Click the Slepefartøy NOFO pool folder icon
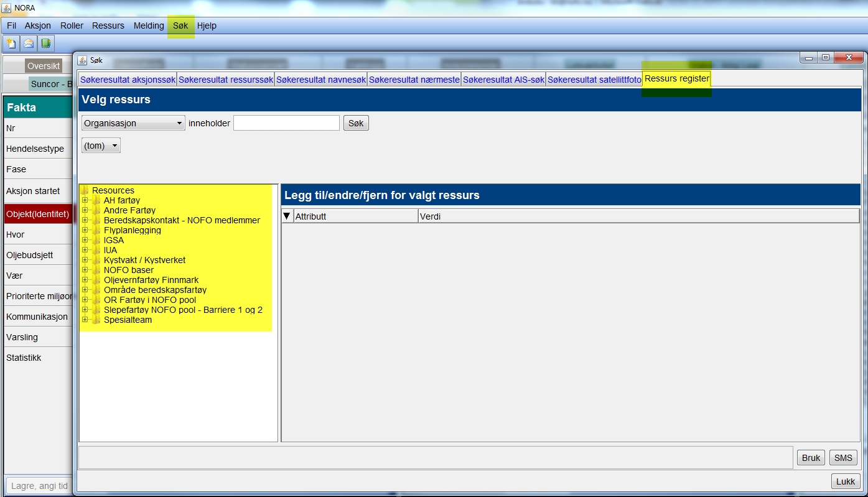Viewport: 868px width, 497px height. 96,310
